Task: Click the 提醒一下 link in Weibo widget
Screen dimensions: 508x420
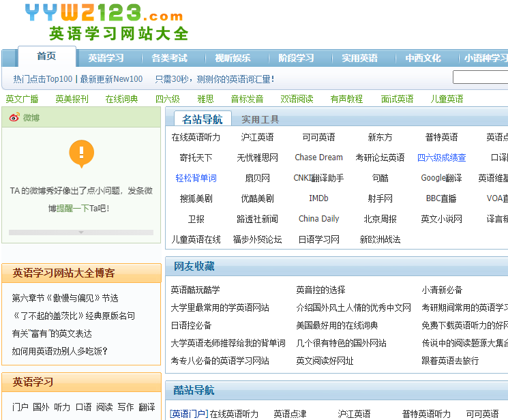Action: [72, 209]
